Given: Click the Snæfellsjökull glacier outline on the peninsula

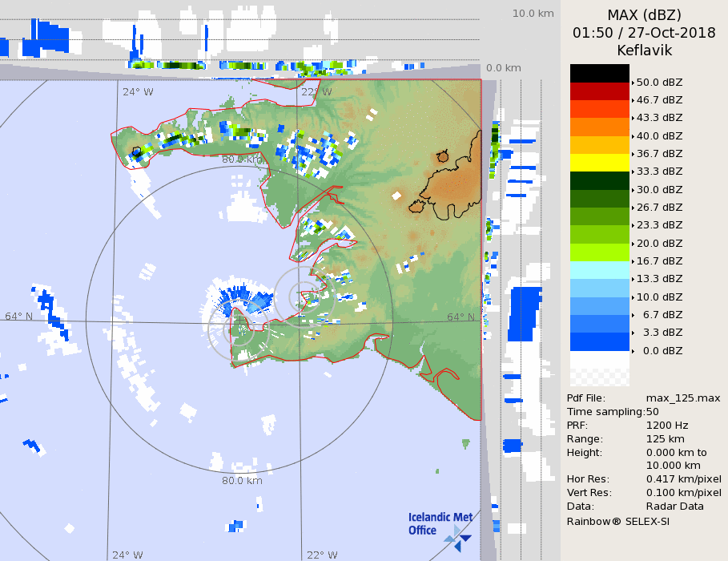Looking at the screenshot, I should [137, 151].
